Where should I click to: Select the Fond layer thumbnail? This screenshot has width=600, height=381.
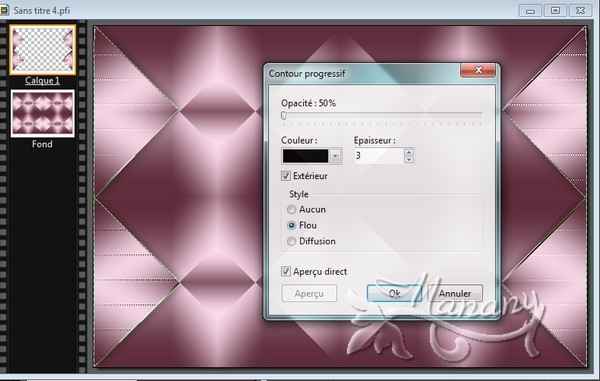click(42, 113)
